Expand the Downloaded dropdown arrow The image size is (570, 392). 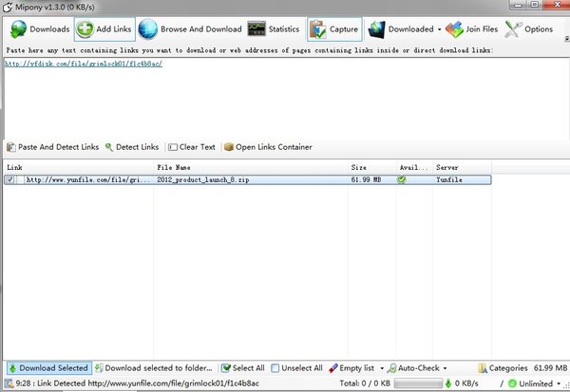tap(439, 29)
